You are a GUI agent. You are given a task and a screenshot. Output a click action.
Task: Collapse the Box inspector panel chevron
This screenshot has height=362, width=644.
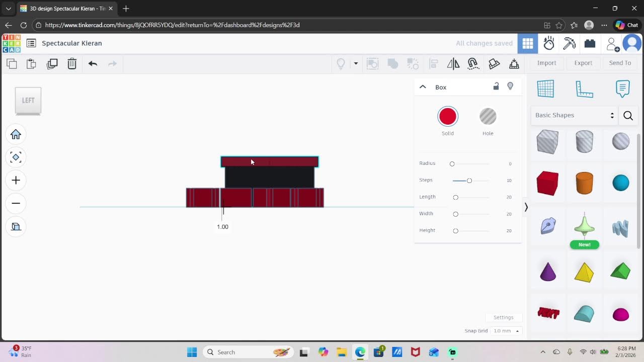tap(423, 87)
